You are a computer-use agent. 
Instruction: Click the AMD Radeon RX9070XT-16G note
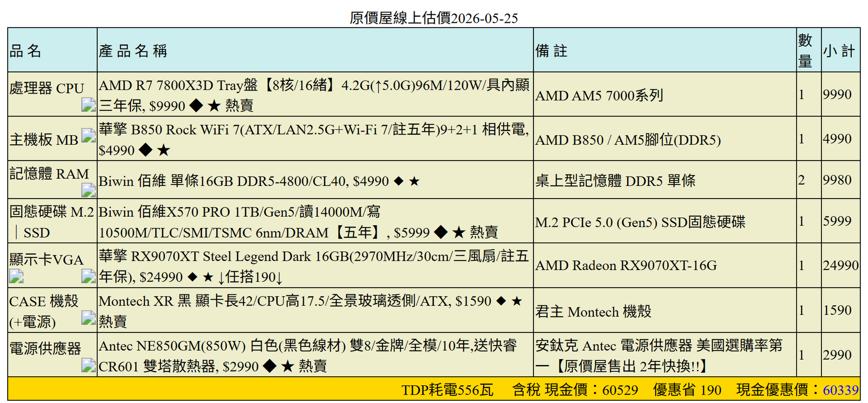pyautogui.click(x=626, y=266)
